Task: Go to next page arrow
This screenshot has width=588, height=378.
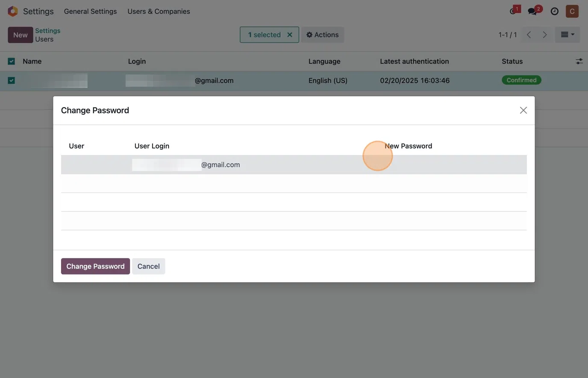Action: click(x=544, y=35)
